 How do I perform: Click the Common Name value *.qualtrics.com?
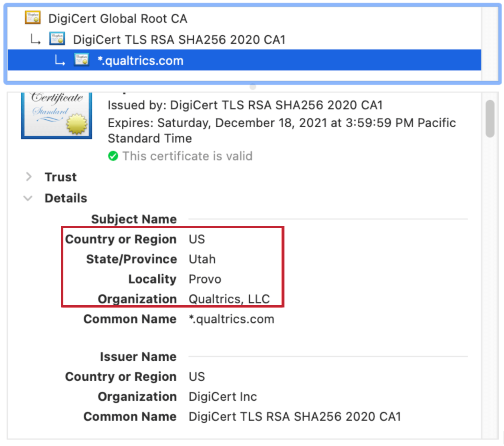pyautogui.click(x=231, y=319)
